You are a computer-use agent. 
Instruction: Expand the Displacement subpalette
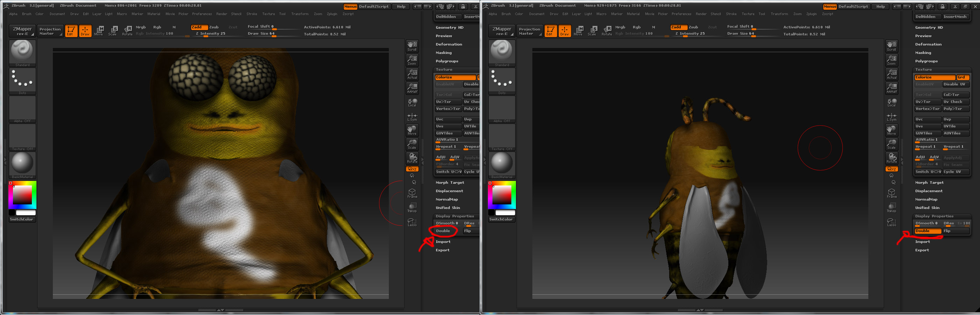[x=449, y=191]
